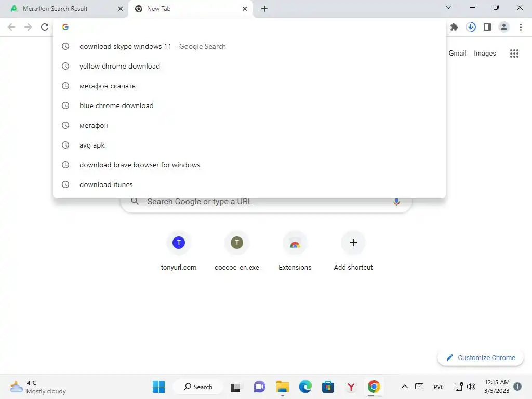Screen dimensions: 532x399
Task: Open the network tray icon
Action: click(x=459, y=387)
